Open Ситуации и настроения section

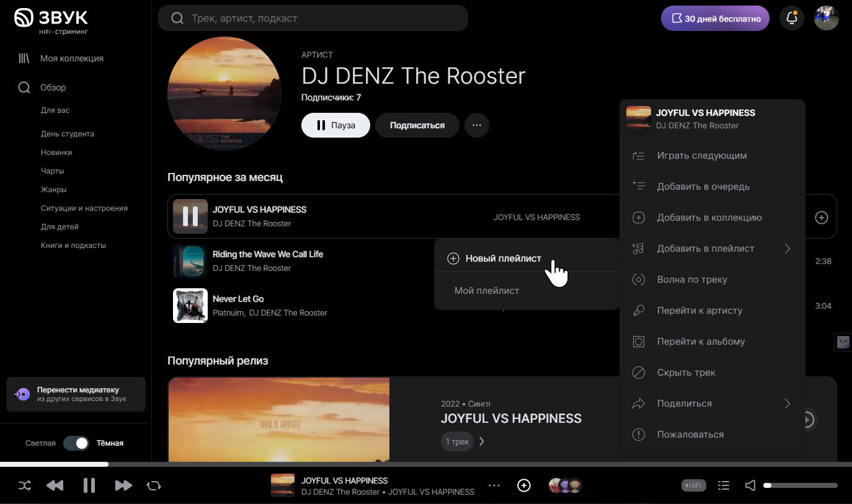click(84, 208)
